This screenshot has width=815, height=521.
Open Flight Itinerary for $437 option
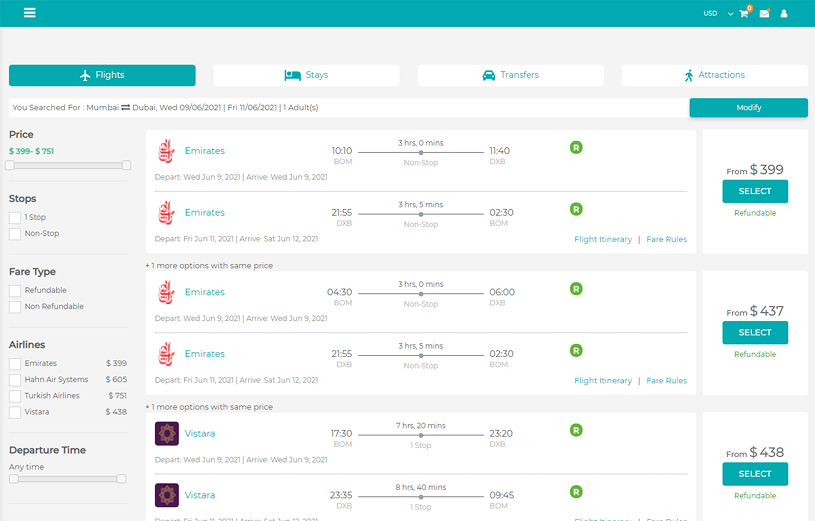tap(603, 381)
